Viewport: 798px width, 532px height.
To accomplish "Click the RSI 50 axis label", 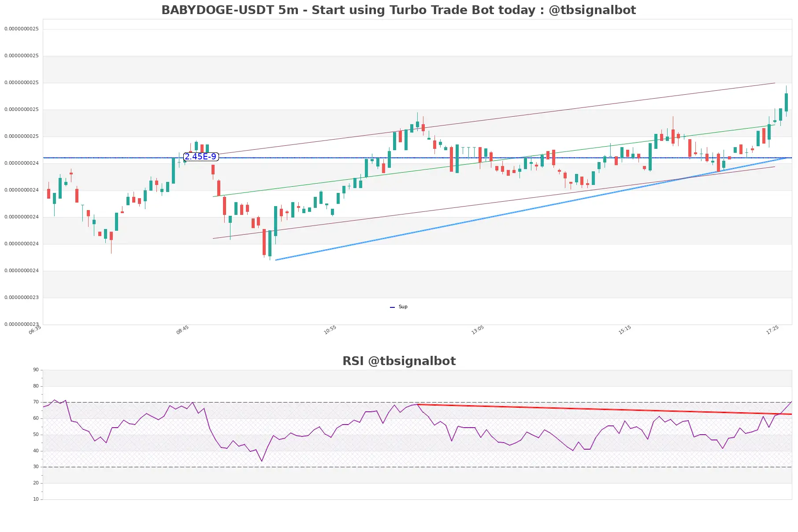I will click(36, 435).
